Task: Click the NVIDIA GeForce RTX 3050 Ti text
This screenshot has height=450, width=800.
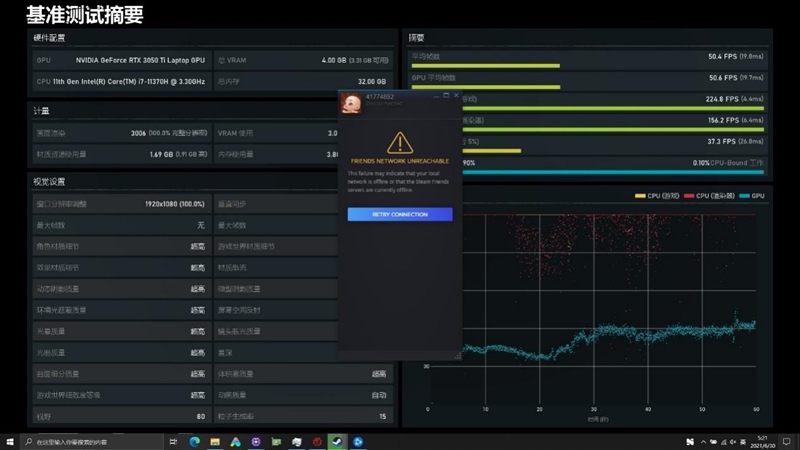Action: tap(140, 60)
